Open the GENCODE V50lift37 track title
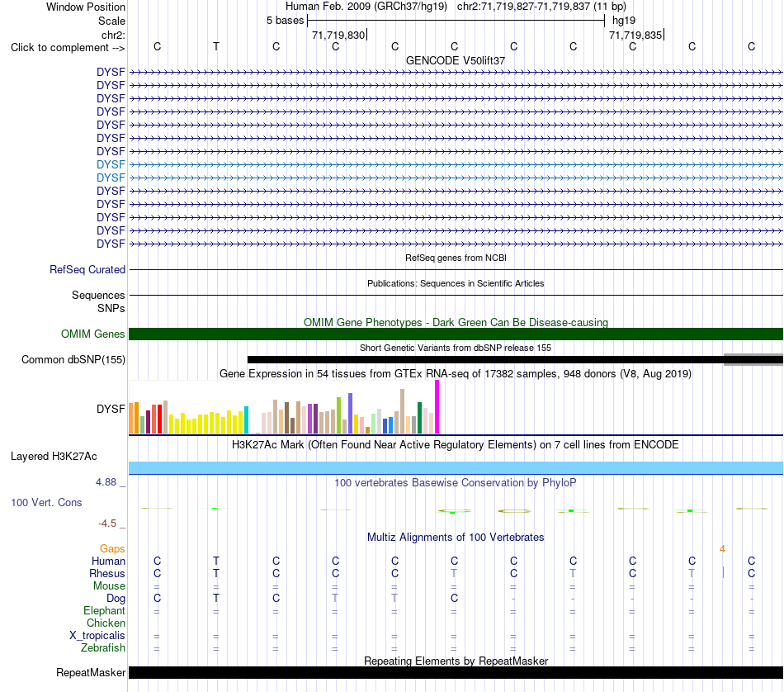The width and height of the screenshot is (784, 692). pos(456,60)
